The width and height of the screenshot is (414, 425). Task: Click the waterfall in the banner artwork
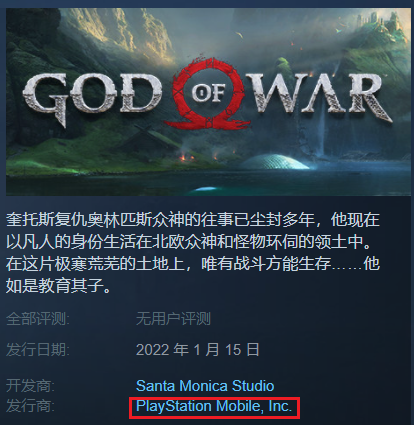pos(322,130)
